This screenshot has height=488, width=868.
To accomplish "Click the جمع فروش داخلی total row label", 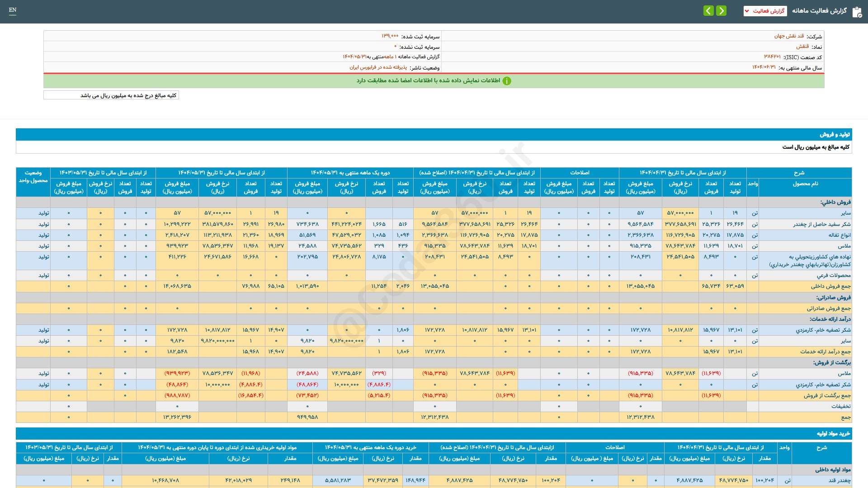I will coord(830,286).
